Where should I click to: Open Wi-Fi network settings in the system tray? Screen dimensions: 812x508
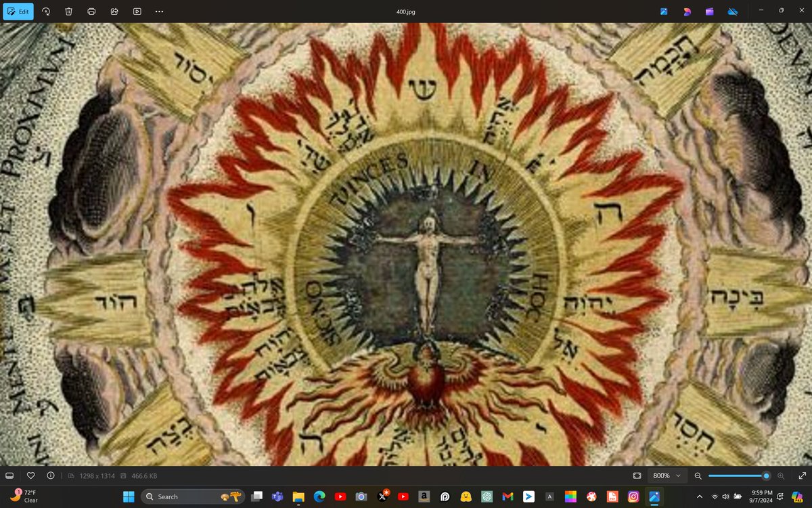pyautogui.click(x=715, y=496)
